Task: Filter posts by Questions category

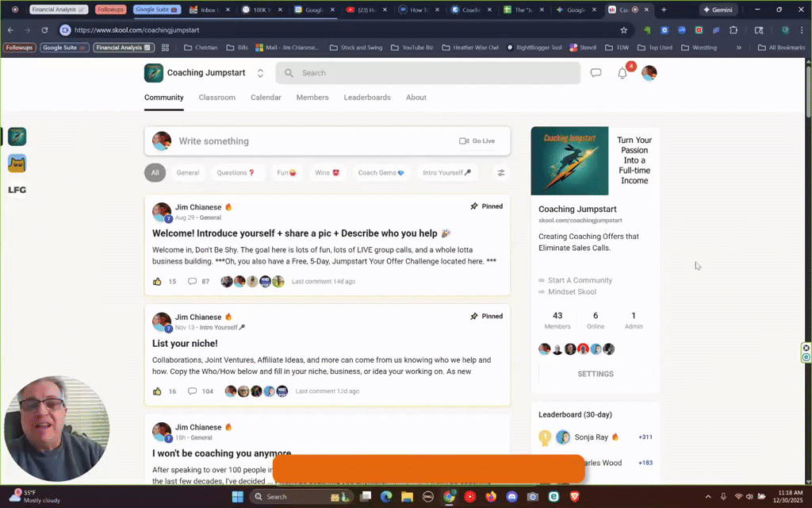Action: pos(236,172)
